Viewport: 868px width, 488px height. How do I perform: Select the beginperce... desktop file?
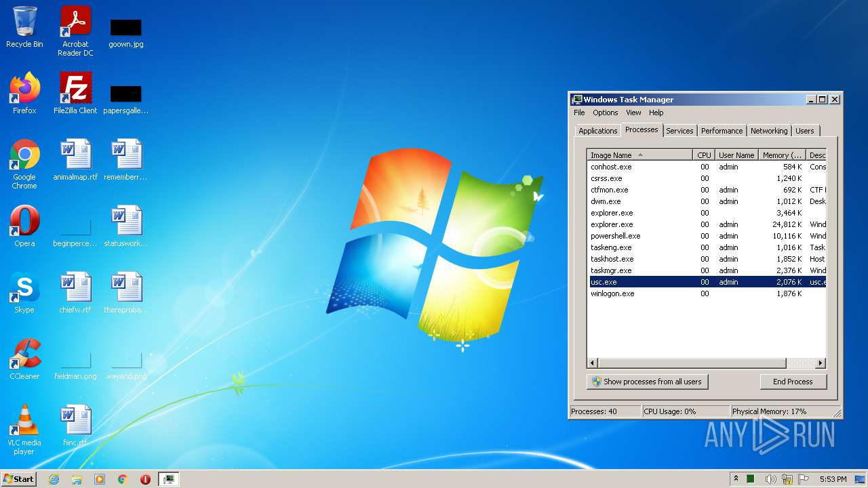point(75,232)
